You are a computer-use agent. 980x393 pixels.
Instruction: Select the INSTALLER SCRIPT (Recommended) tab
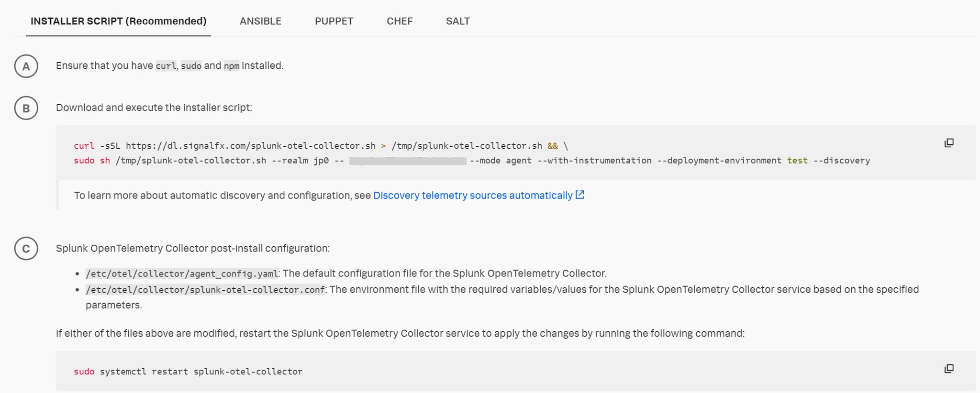tap(118, 21)
